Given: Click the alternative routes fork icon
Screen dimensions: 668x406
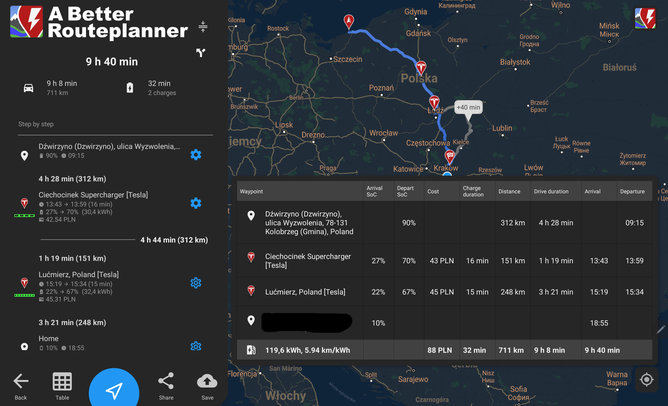Looking at the screenshot, I should click(x=201, y=53).
